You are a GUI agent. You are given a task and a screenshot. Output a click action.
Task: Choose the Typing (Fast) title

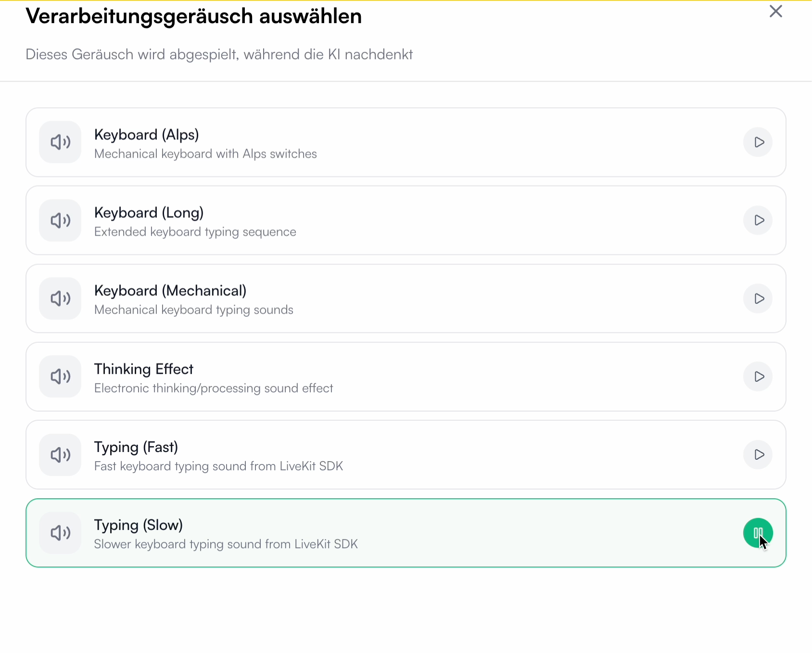136,447
